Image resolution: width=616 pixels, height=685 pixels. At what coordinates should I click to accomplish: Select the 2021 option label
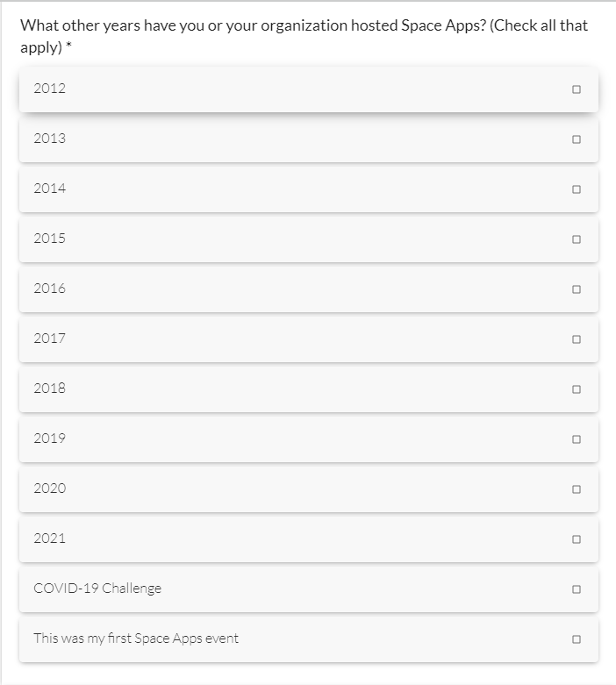49,539
